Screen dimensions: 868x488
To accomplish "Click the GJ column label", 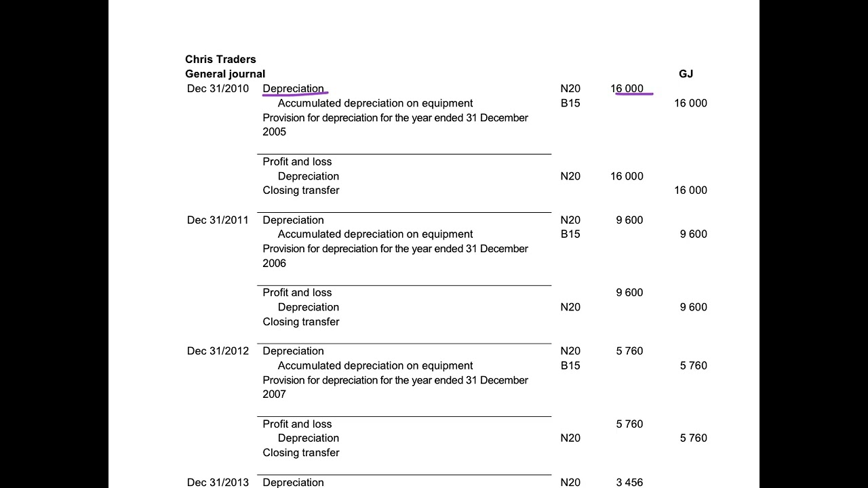I will pos(686,74).
